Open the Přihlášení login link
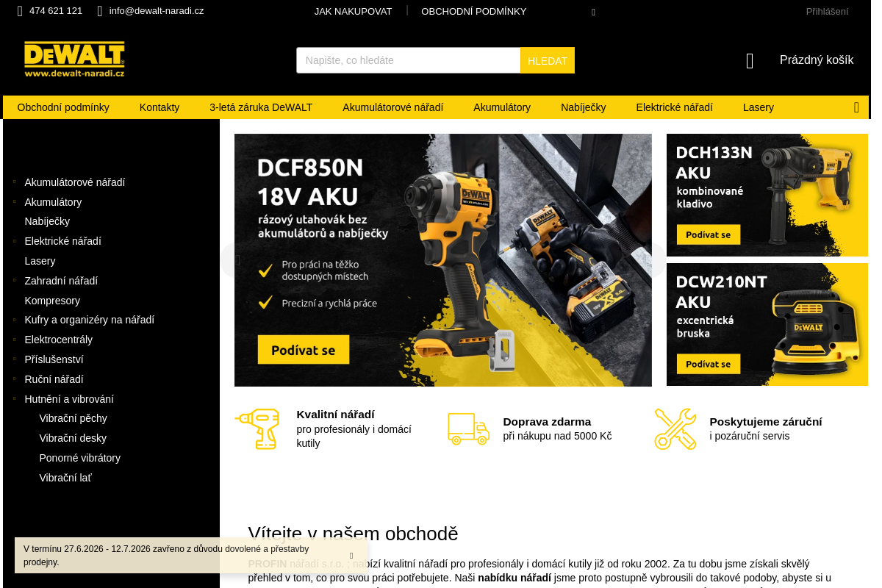Screen dimensions: 882x588 tap(827, 11)
